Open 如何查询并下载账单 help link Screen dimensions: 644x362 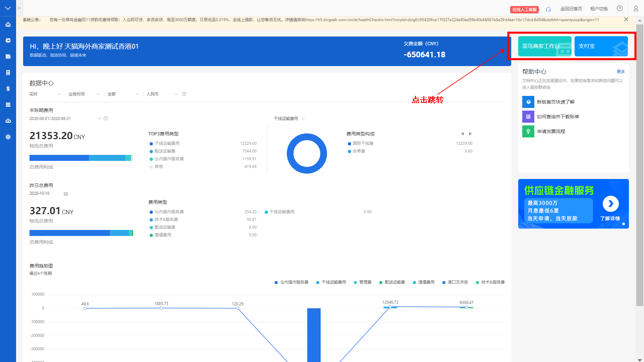coord(557,117)
